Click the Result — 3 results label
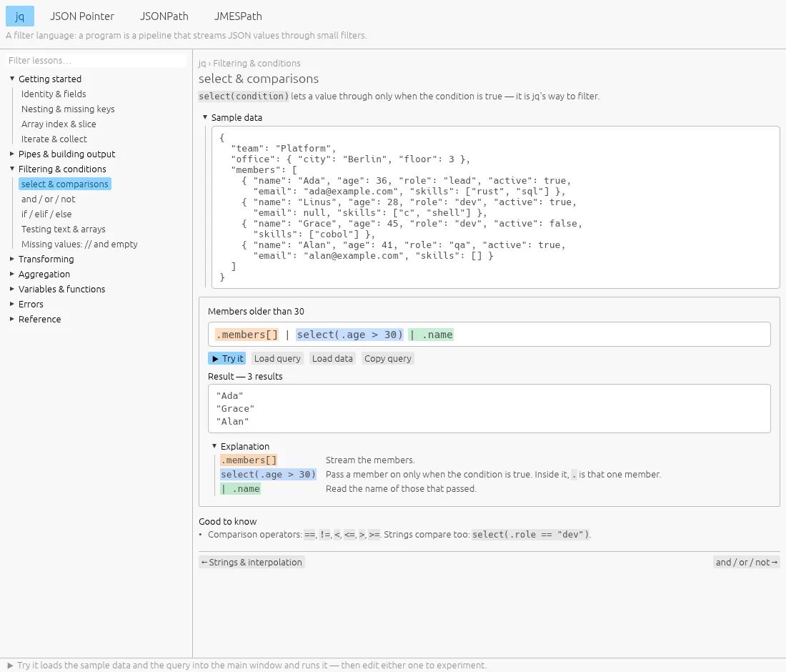 [x=245, y=377]
